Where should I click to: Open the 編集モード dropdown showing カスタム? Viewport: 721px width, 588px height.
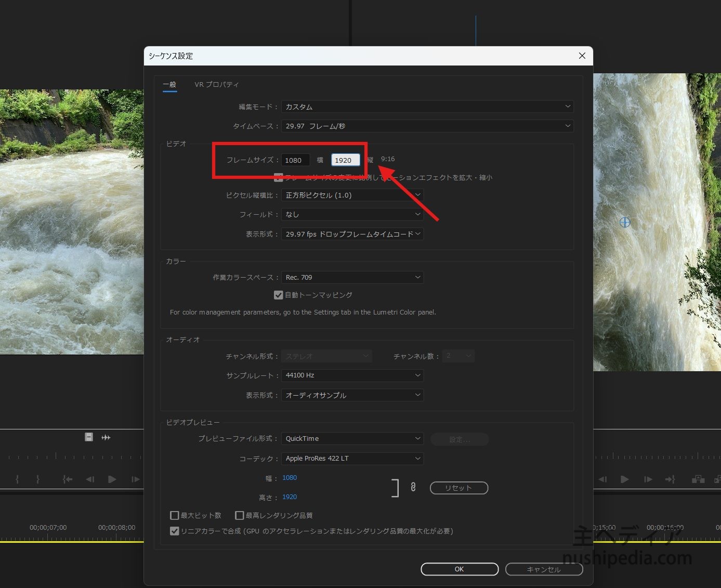point(427,107)
